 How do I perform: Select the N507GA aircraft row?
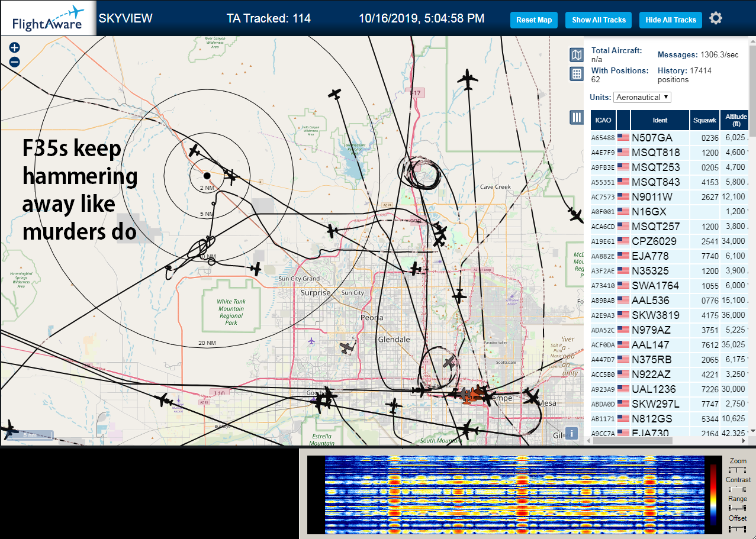click(x=670, y=137)
